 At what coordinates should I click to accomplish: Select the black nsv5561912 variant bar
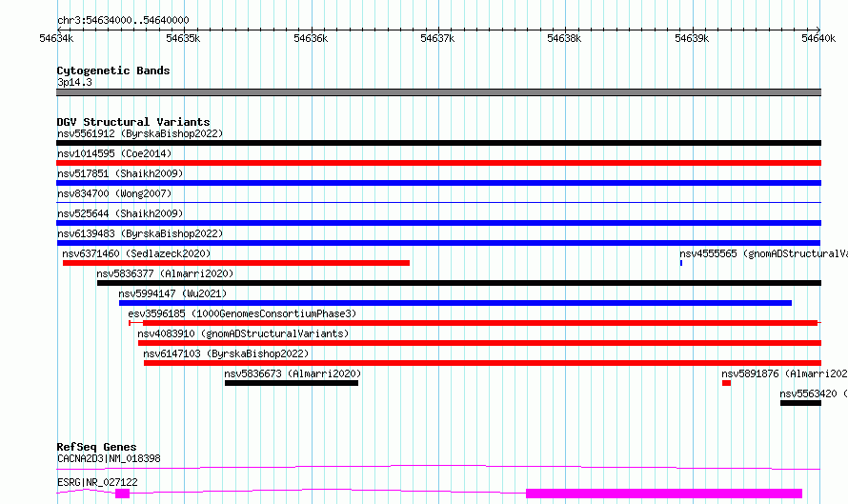pos(438,143)
